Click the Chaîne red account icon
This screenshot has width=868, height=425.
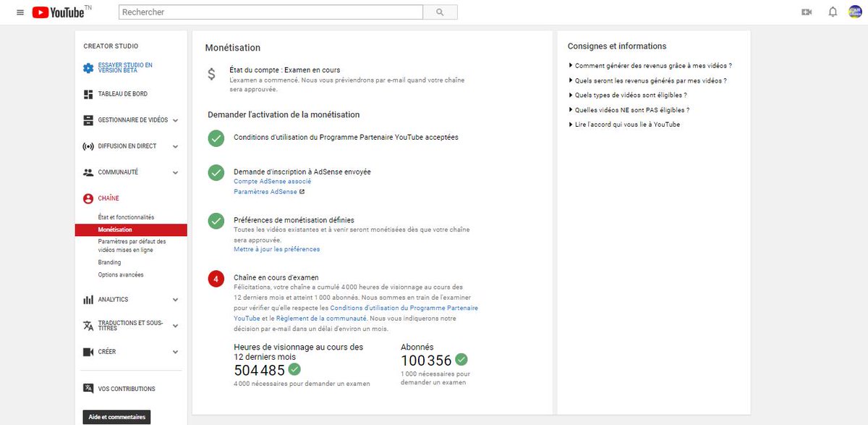(88, 198)
